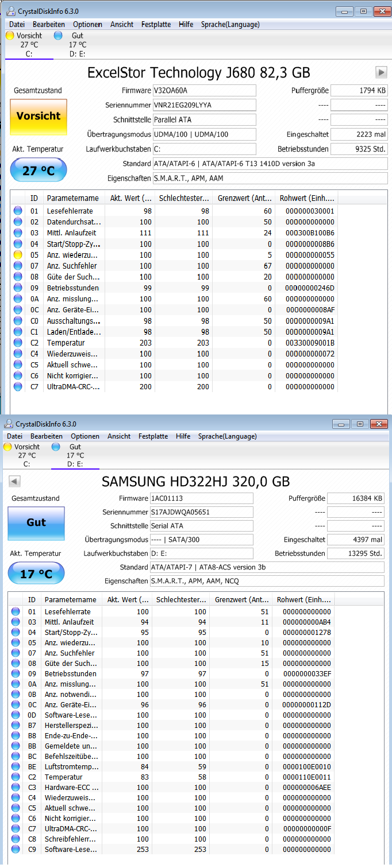
Task: Click raw value 000000006AEE
Action: (x=307, y=787)
